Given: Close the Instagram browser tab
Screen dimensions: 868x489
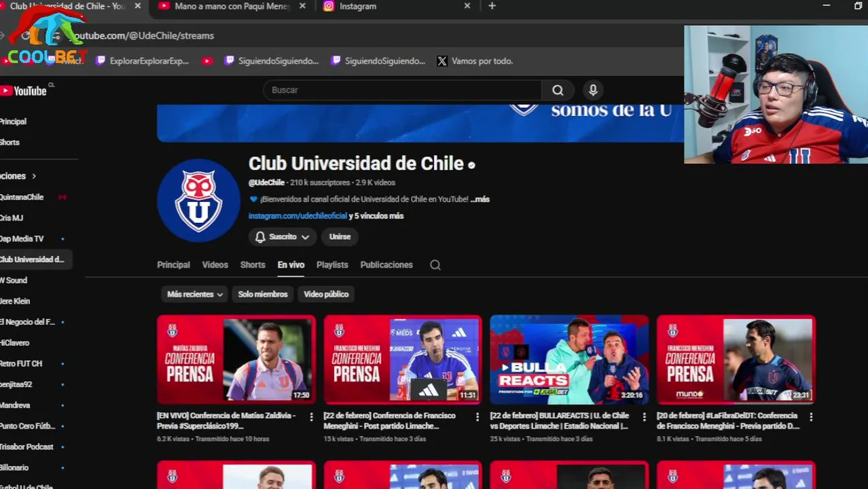Looking at the screenshot, I should click(467, 6).
